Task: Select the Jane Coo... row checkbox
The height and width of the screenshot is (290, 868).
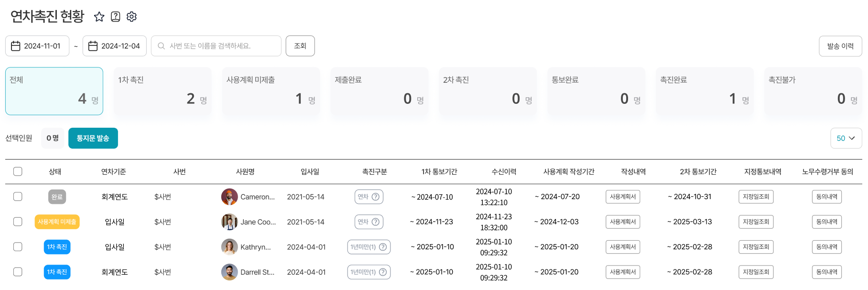Action: click(18, 222)
